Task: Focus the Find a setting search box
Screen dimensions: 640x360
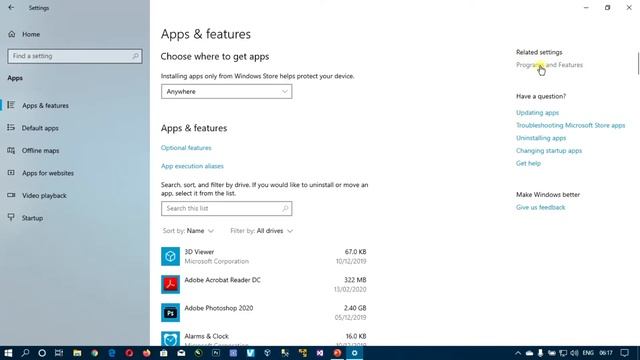Action: point(75,56)
